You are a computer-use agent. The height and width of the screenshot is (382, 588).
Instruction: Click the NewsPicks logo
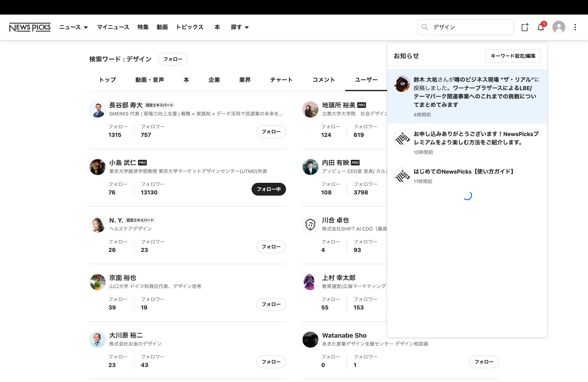click(30, 27)
